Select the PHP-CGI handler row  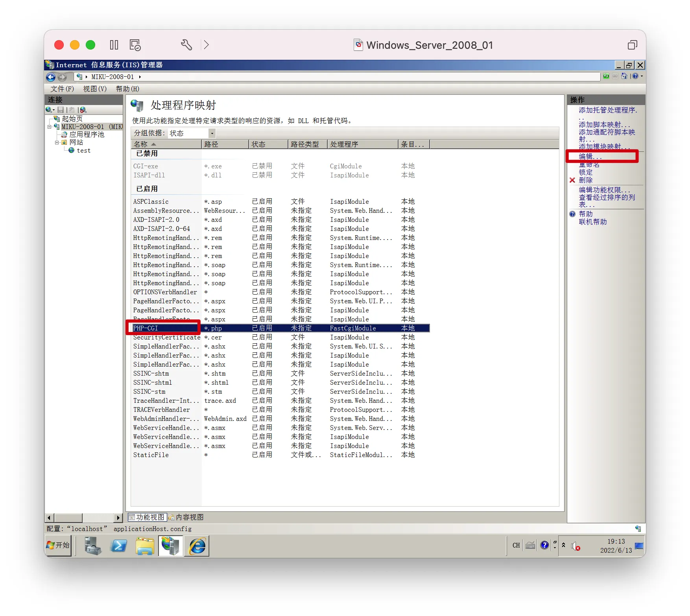coord(281,328)
